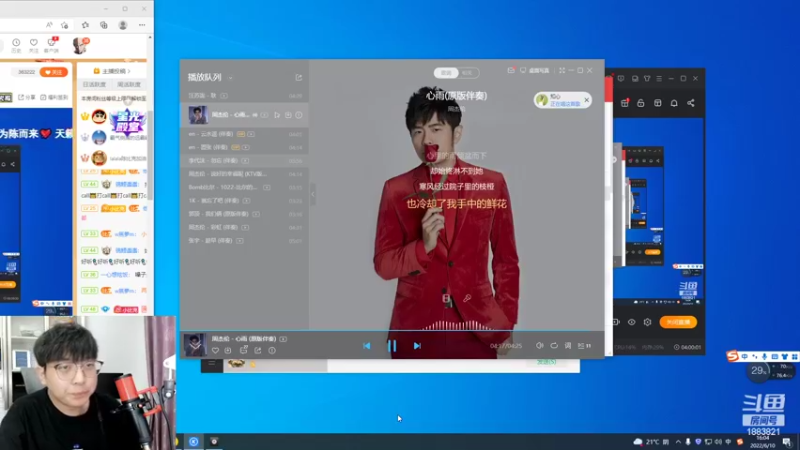Play the last queue song '张宇'
800x450 pixels.
pyautogui.click(x=244, y=240)
